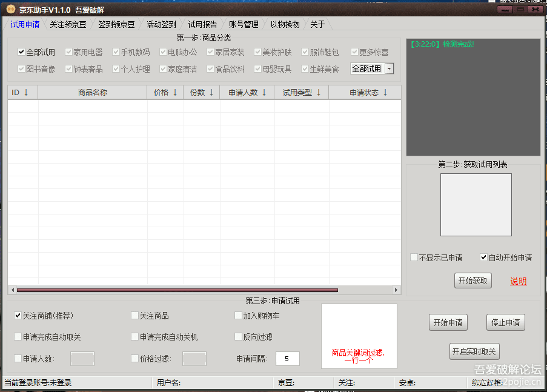Enable the 不显示已申请 checkbox
Image resolution: width=547 pixels, height=392 pixels.
[x=414, y=257]
